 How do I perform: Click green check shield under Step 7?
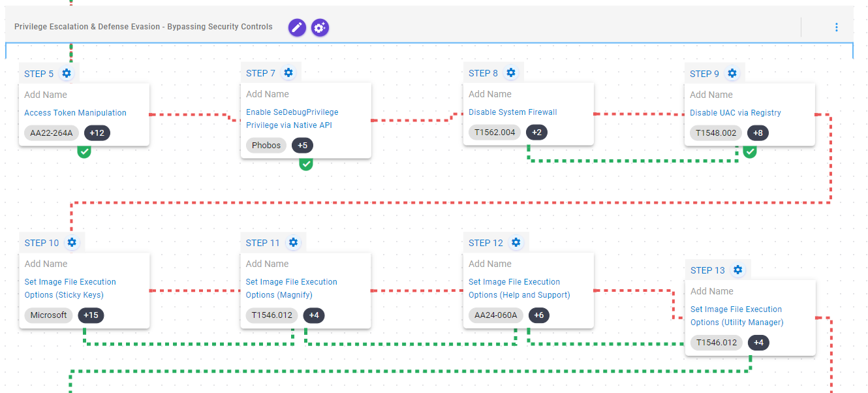pyautogui.click(x=306, y=164)
